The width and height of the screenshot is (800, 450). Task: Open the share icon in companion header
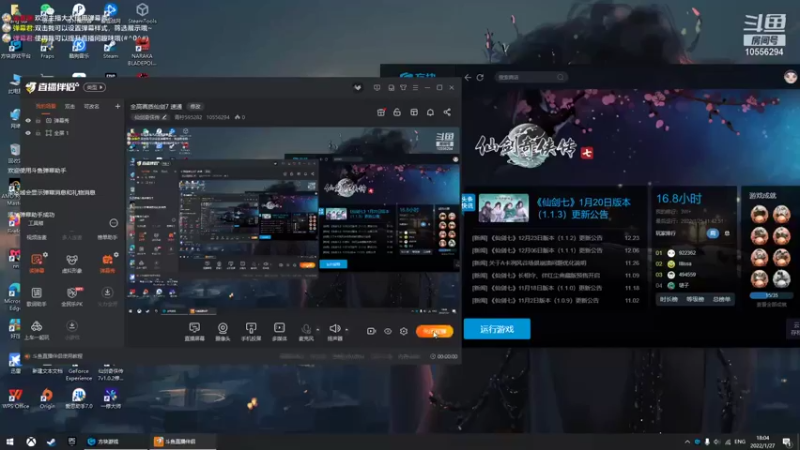pyautogui.click(x=447, y=112)
